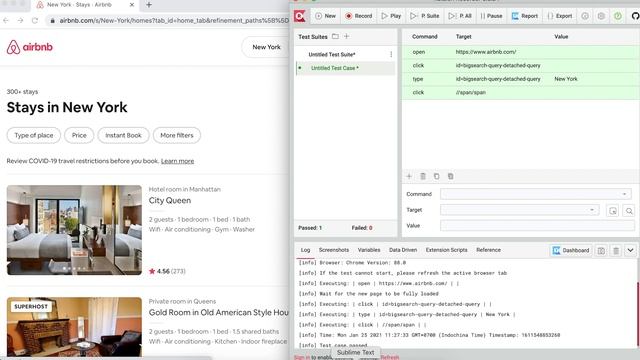Open the Report option in toolbar

coord(524,16)
